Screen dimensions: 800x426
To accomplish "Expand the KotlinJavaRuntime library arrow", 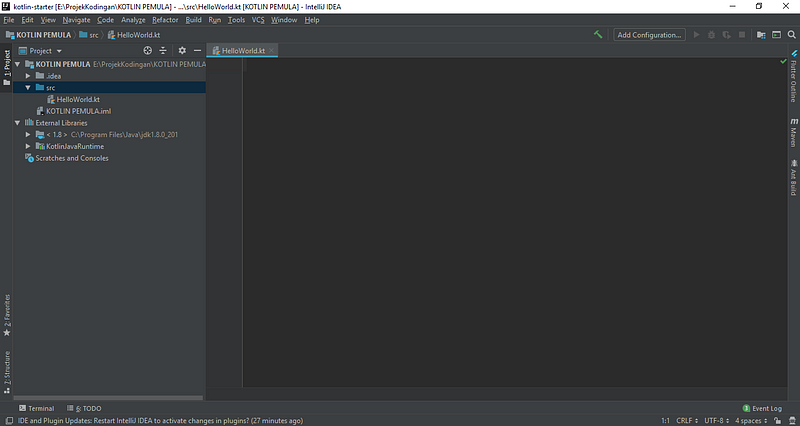I will coord(28,146).
